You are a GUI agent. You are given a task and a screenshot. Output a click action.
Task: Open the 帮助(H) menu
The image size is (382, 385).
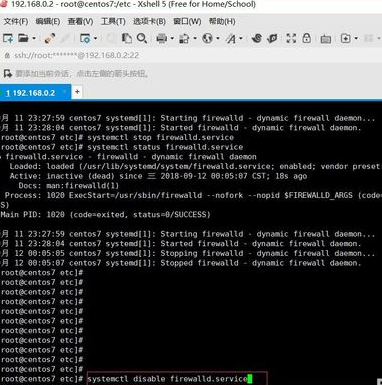pyautogui.click(x=222, y=22)
